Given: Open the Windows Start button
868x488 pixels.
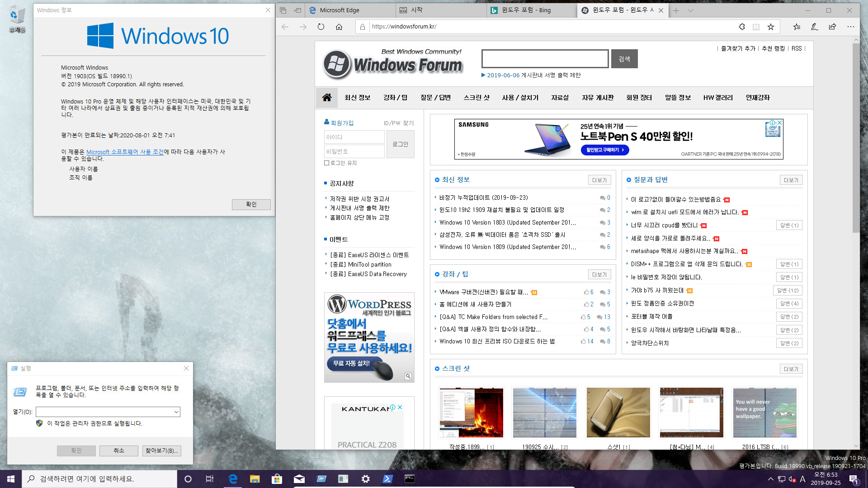Looking at the screenshot, I should tap(11, 479).
